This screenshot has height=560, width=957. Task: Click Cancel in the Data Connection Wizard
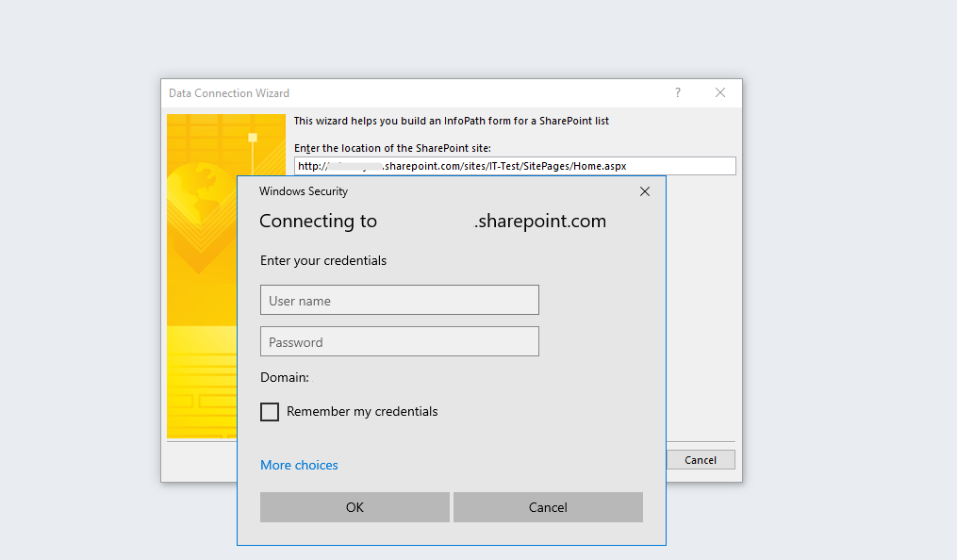pyautogui.click(x=700, y=459)
